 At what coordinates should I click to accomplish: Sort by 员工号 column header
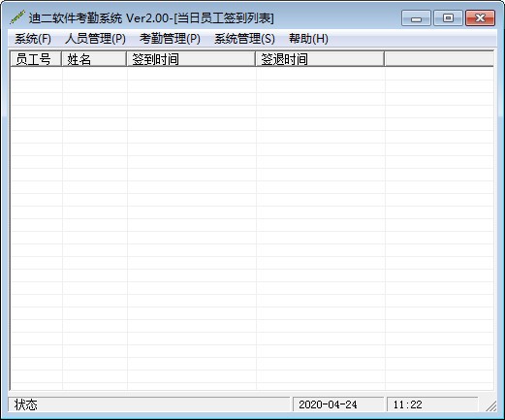pyautogui.click(x=36, y=59)
